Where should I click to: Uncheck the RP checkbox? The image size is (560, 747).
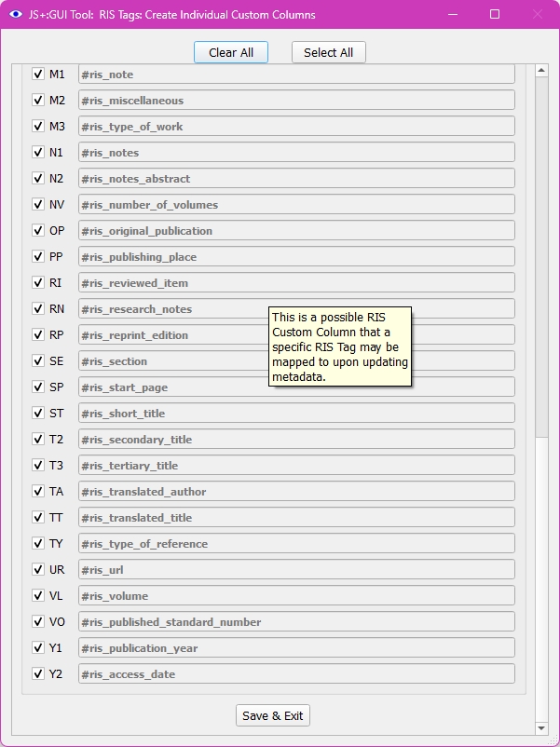(38, 335)
